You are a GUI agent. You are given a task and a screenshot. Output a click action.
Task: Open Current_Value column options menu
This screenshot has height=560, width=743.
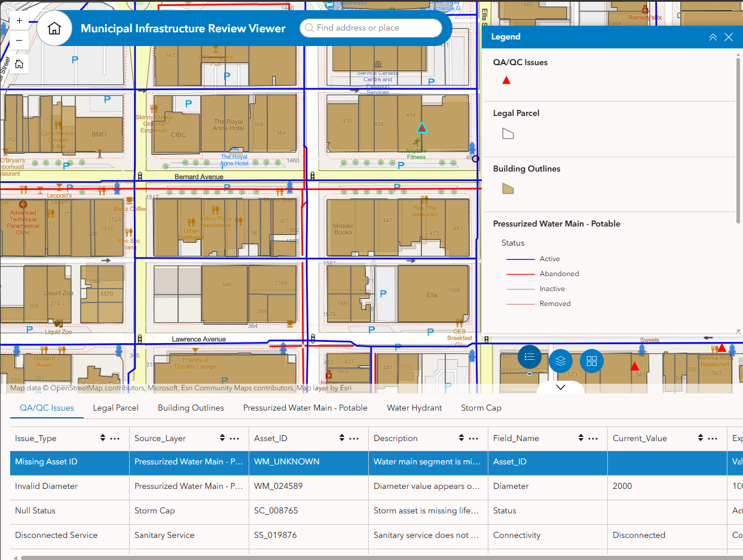pos(713,438)
